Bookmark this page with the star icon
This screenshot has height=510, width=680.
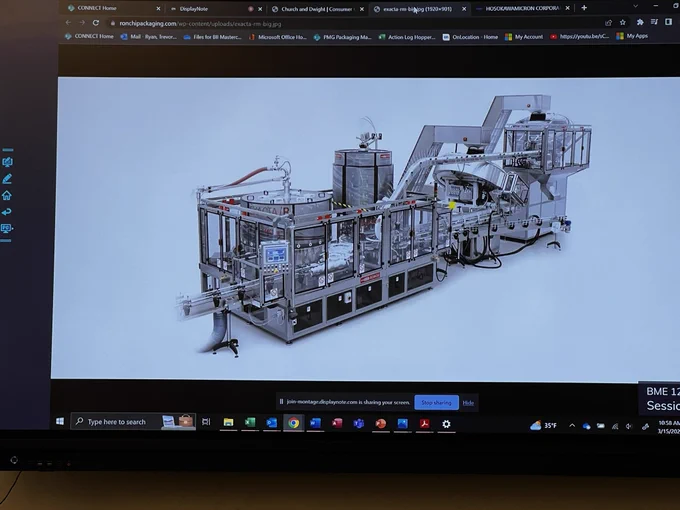[622, 22]
